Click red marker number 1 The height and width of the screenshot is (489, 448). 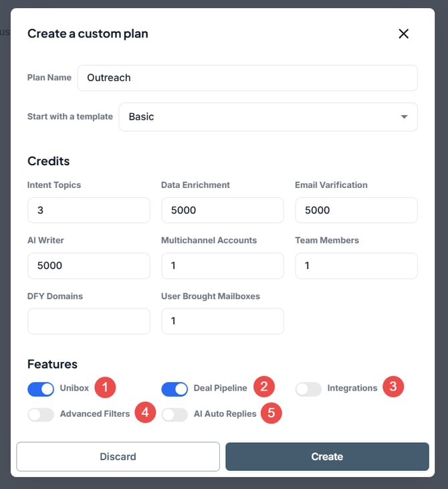click(105, 387)
